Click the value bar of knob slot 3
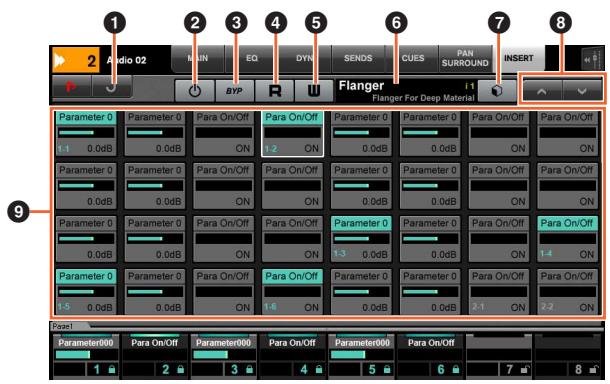The width and height of the screenshot is (610, 384). 224,355
